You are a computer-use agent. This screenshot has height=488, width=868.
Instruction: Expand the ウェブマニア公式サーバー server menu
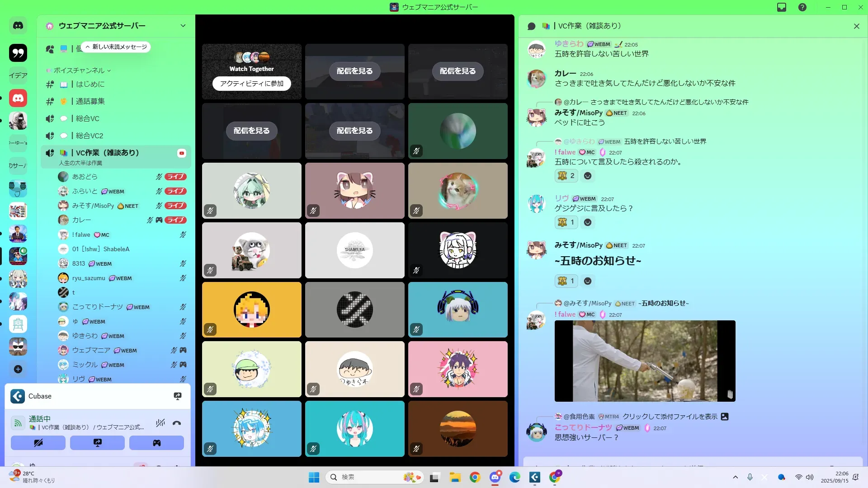point(183,26)
